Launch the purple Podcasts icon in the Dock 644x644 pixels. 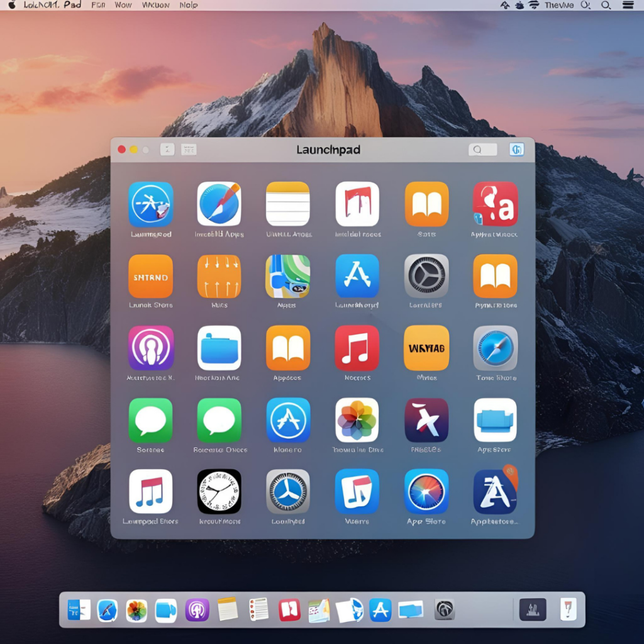pyautogui.click(x=197, y=609)
